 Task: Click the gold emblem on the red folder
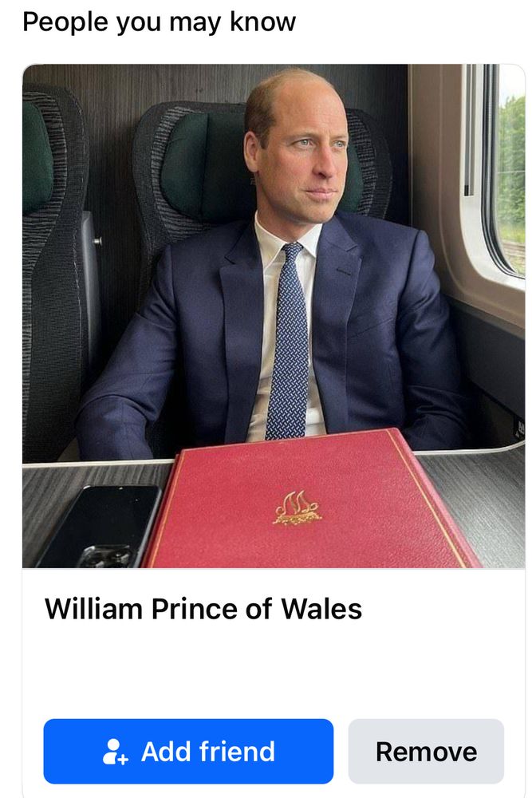(298, 508)
